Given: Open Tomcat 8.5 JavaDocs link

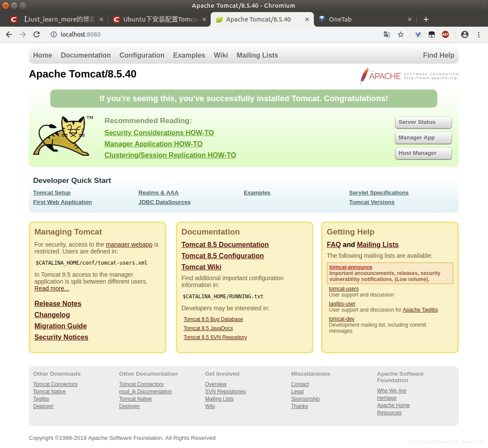Looking at the screenshot, I should 208,328.
